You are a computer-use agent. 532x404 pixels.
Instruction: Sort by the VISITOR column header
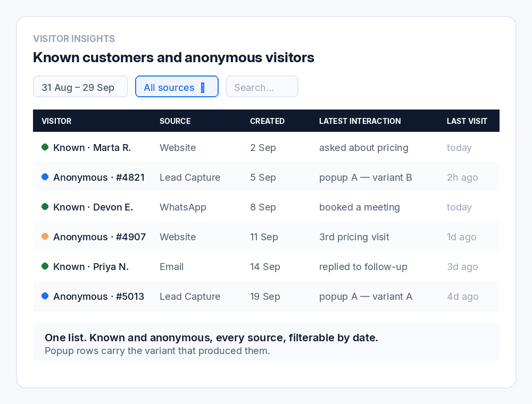coord(56,121)
